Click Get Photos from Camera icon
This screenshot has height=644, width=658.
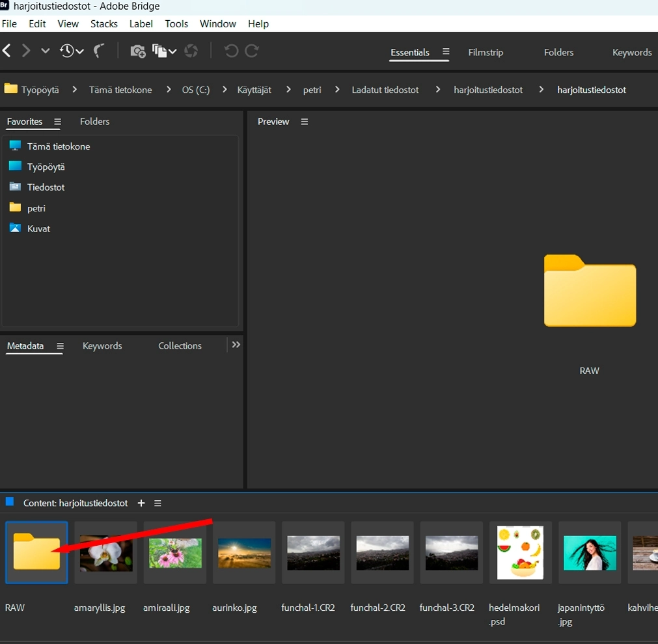[x=137, y=51]
